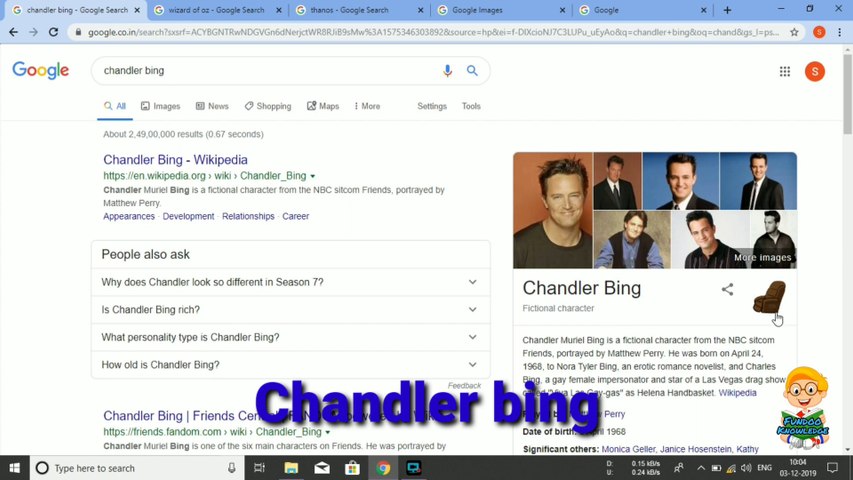Open the Windows Start menu
The height and width of the screenshot is (480, 853).
(x=15, y=468)
